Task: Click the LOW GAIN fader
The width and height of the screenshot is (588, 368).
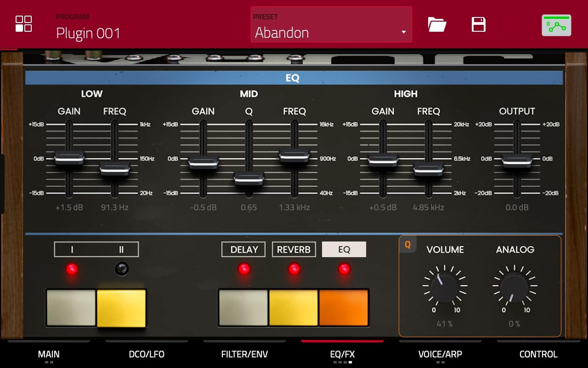Action: tap(69, 157)
